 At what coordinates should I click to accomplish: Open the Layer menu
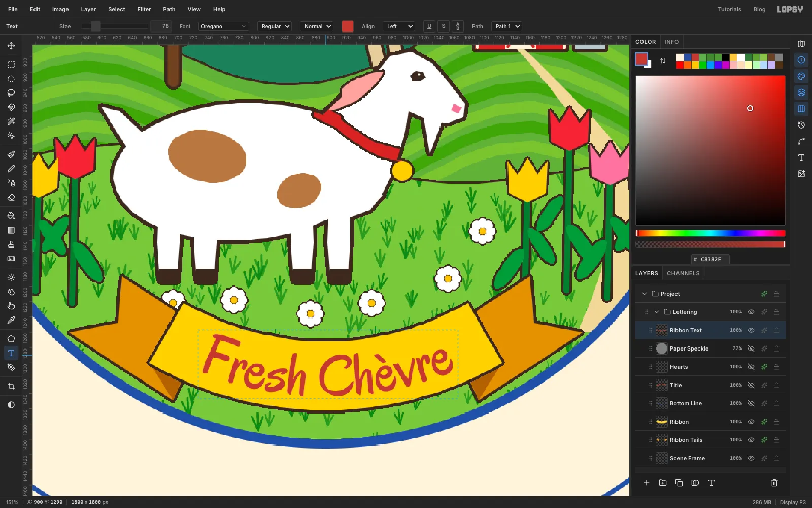(88, 9)
